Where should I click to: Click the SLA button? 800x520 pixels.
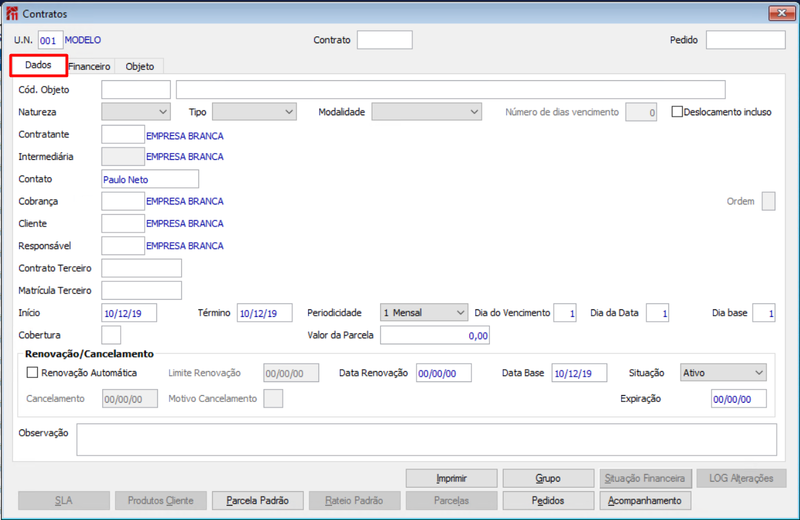coord(64,501)
